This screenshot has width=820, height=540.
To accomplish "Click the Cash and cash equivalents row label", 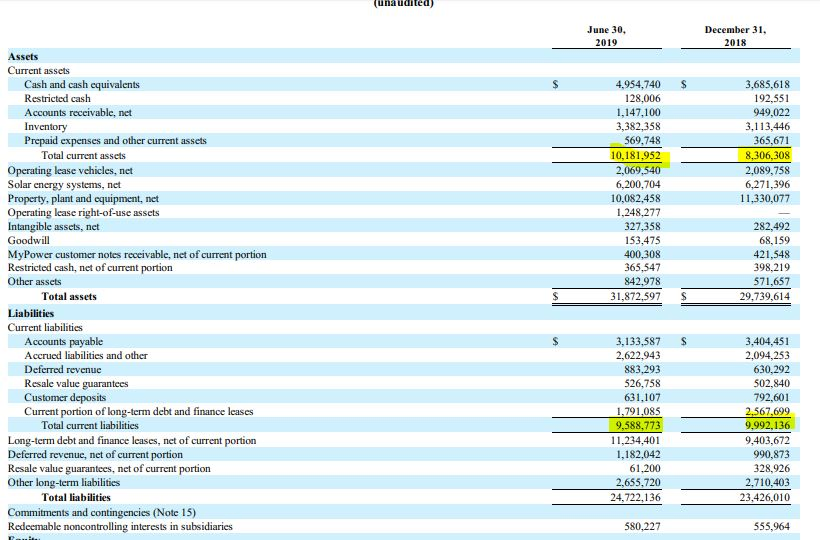I will (82, 85).
